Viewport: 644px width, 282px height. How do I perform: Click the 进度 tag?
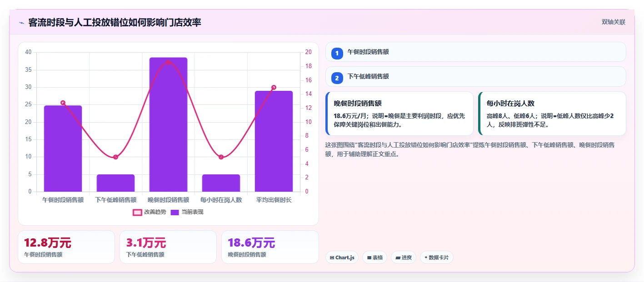(x=404, y=257)
